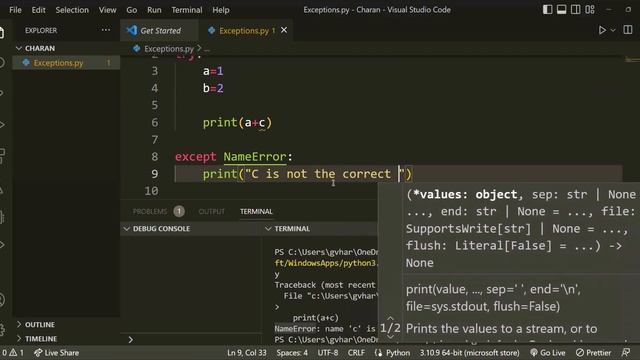640x360 pixels.
Task: Click the minimap overview at editor edge
Action: [x=632, y=60]
